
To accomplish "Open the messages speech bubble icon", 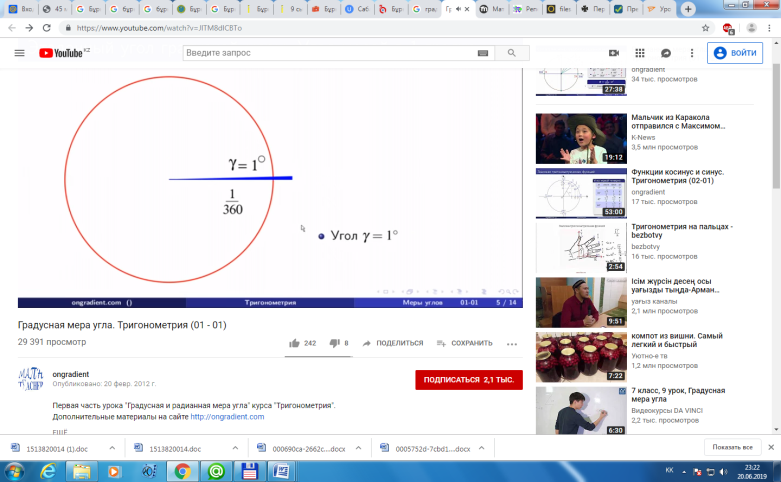I will (x=666, y=53).
